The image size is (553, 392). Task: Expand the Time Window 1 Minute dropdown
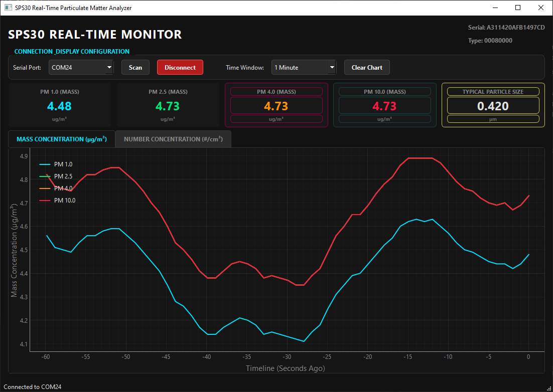tap(304, 67)
